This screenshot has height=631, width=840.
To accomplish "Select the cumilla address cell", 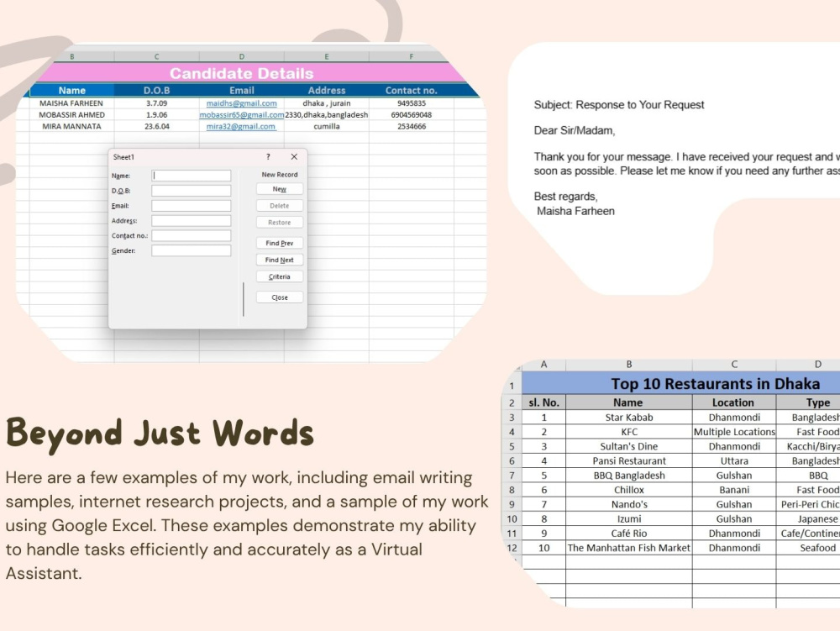I will coord(327,126).
